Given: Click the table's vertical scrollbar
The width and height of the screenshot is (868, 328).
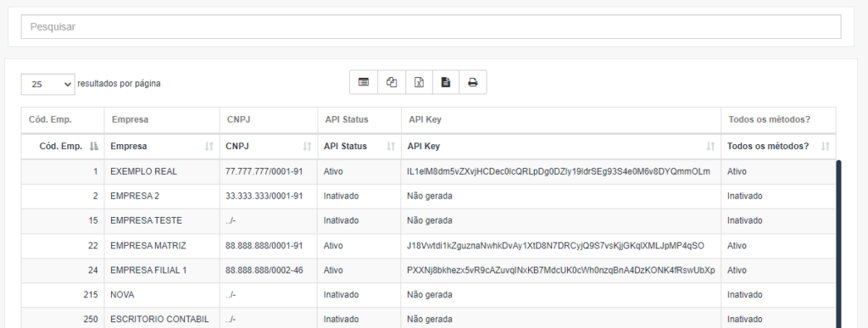Looking at the screenshot, I should pos(838,243).
